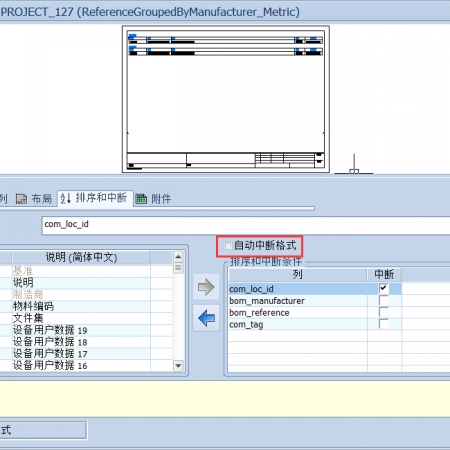Select the 设备用户数据 19 row

81,330
